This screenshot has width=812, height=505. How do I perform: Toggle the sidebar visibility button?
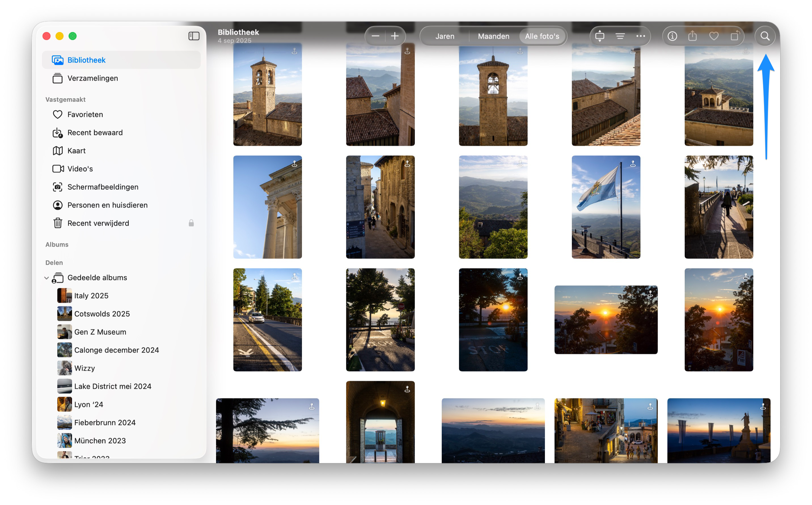[x=194, y=36]
